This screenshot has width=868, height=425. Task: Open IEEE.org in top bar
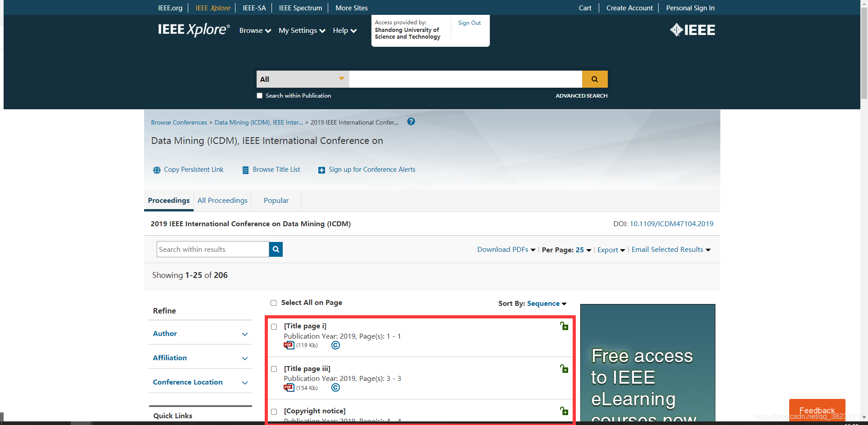(x=170, y=8)
